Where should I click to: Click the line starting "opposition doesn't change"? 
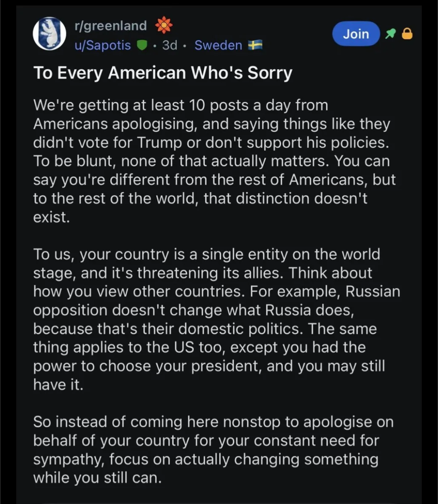194,310
